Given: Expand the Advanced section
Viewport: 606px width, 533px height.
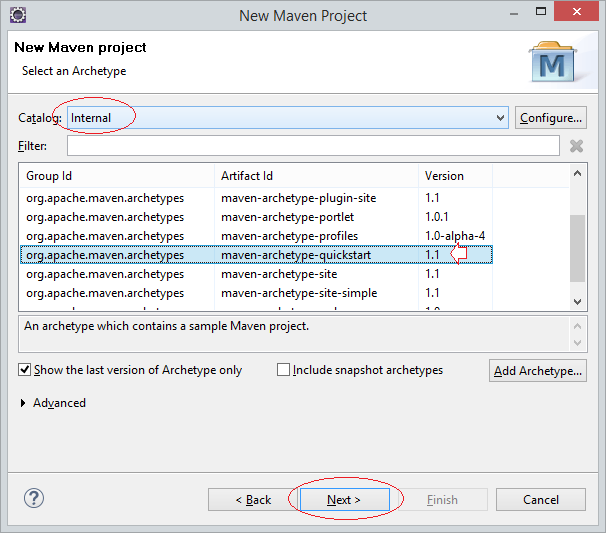Looking at the screenshot, I should tap(23, 403).
